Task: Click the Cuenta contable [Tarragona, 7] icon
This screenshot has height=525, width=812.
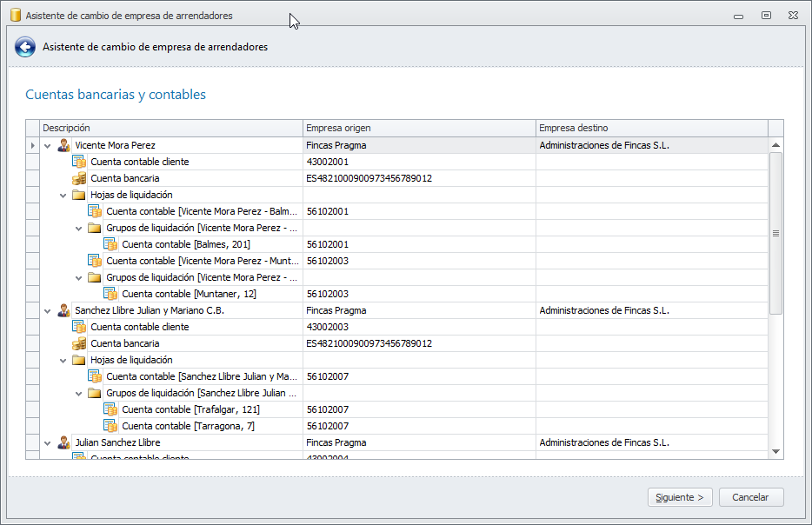Action: 110,426
